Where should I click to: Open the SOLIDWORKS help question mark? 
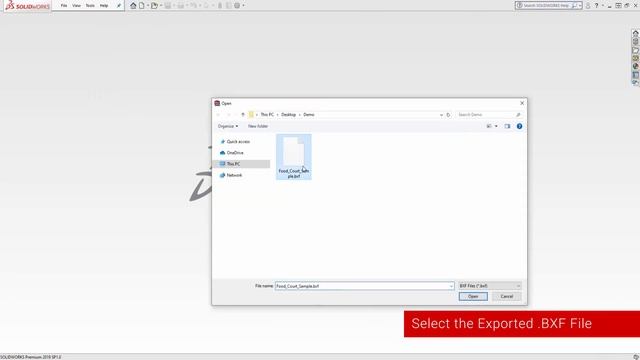pos(596,6)
